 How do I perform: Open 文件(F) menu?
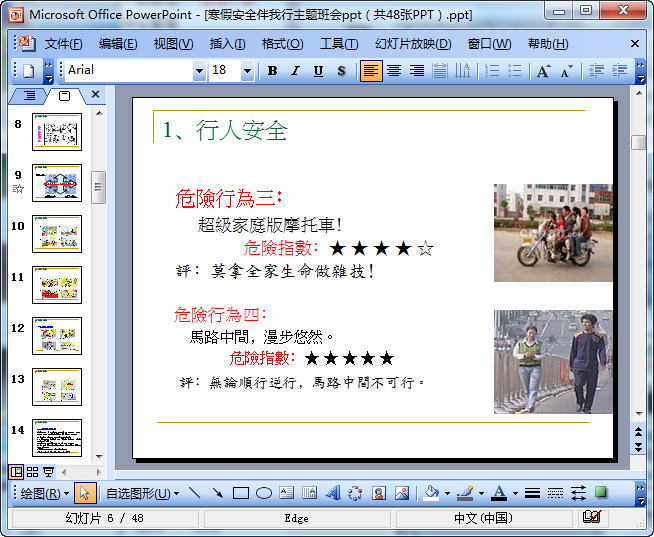63,44
